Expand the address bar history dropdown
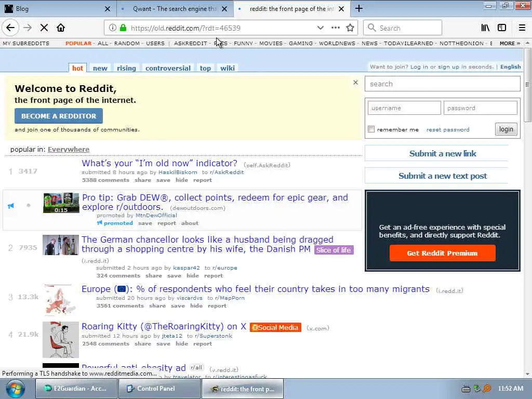The height and width of the screenshot is (399, 532). click(x=320, y=28)
